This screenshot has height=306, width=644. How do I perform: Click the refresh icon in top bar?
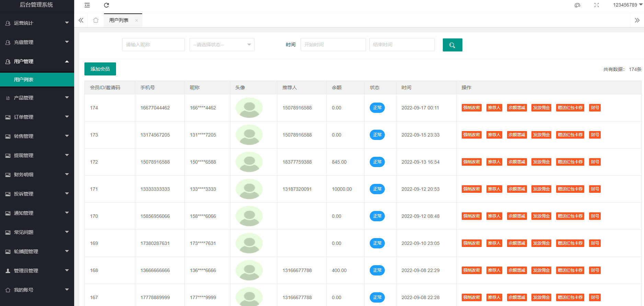(x=106, y=5)
